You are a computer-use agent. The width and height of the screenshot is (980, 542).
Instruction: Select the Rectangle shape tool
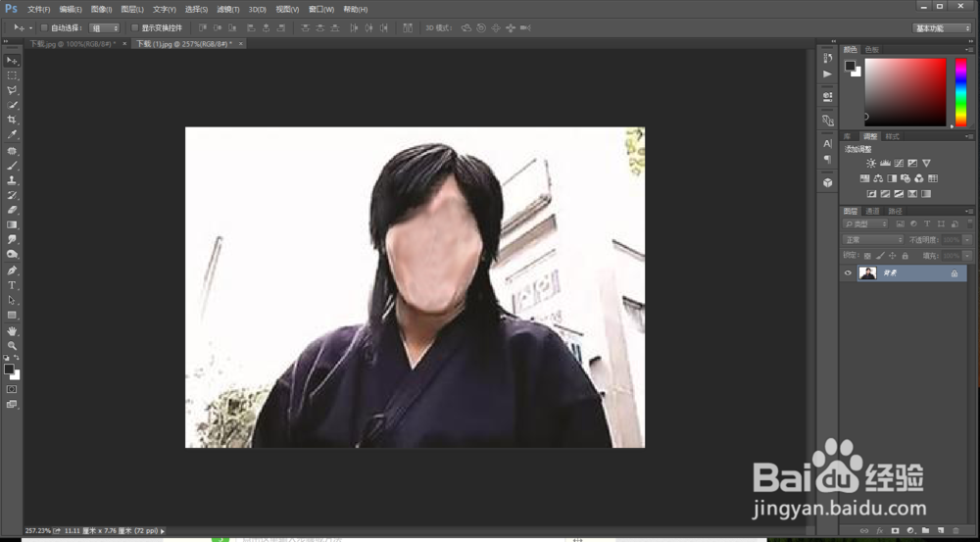12,315
